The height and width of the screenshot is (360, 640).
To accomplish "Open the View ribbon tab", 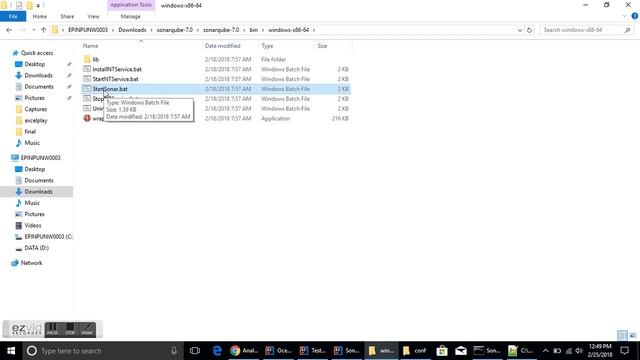I will tap(93, 16).
